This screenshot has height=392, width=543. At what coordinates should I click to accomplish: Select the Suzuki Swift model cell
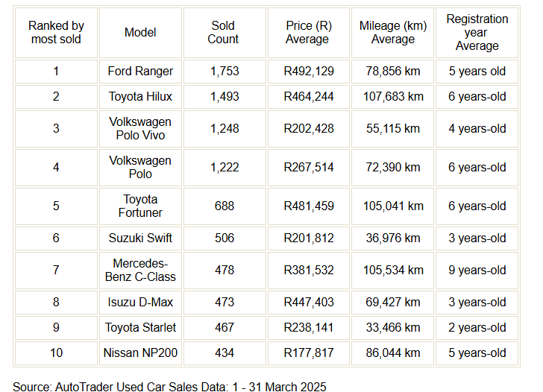click(140, 238)
